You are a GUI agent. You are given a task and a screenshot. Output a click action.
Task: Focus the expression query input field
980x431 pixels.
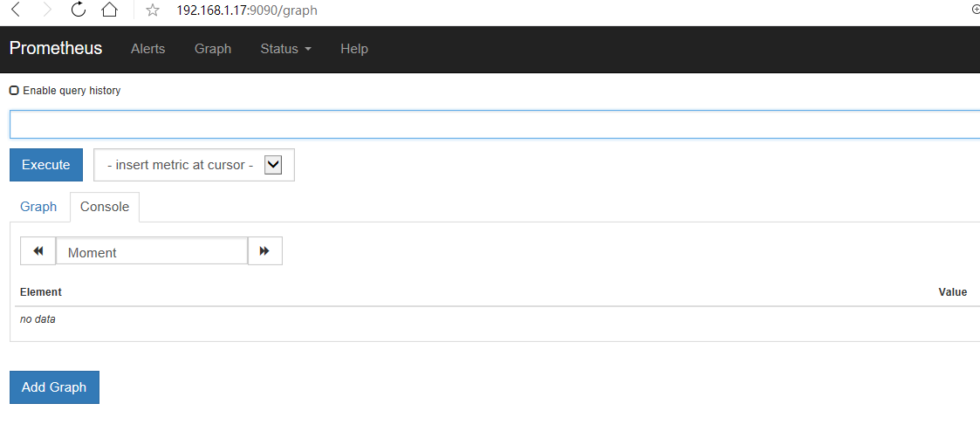click(x=495, y=124)
